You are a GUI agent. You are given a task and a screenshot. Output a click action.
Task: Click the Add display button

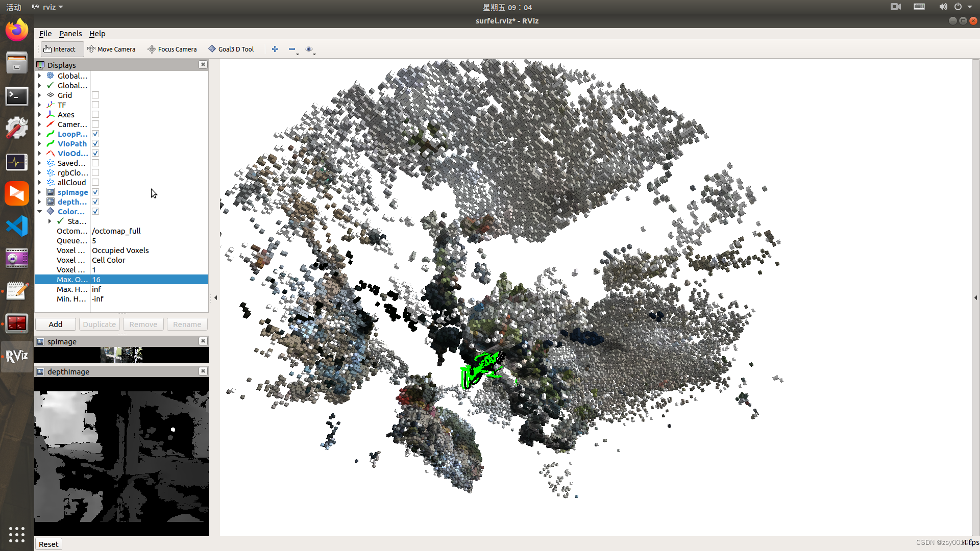pos(56,324)
